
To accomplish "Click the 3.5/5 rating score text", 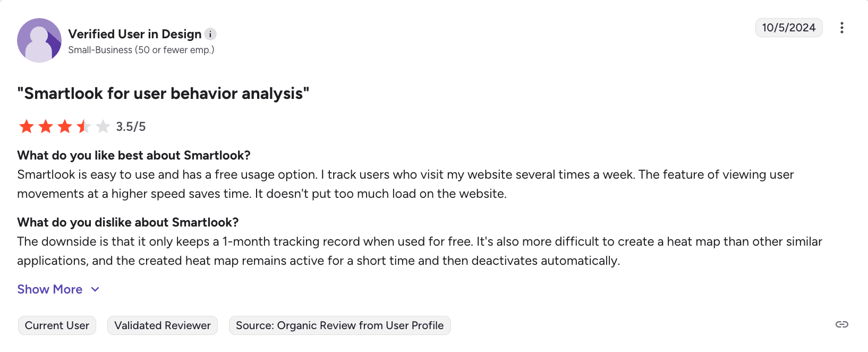I will (131, 127).
